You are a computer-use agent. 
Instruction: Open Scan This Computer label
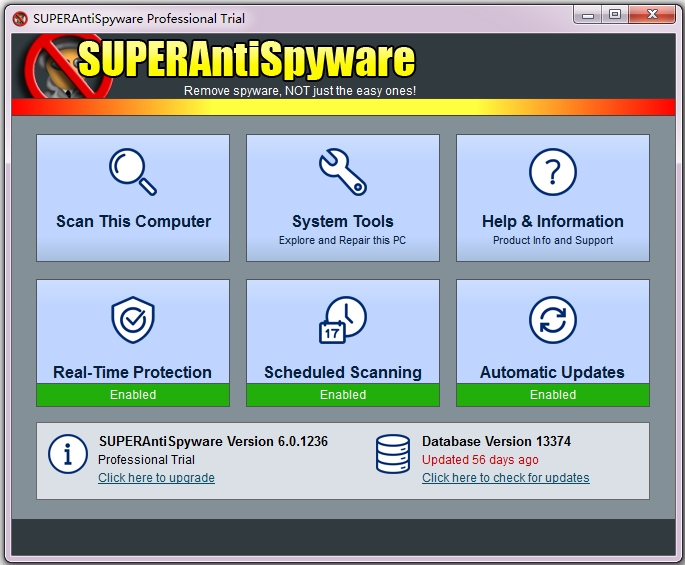click(133, 222)
